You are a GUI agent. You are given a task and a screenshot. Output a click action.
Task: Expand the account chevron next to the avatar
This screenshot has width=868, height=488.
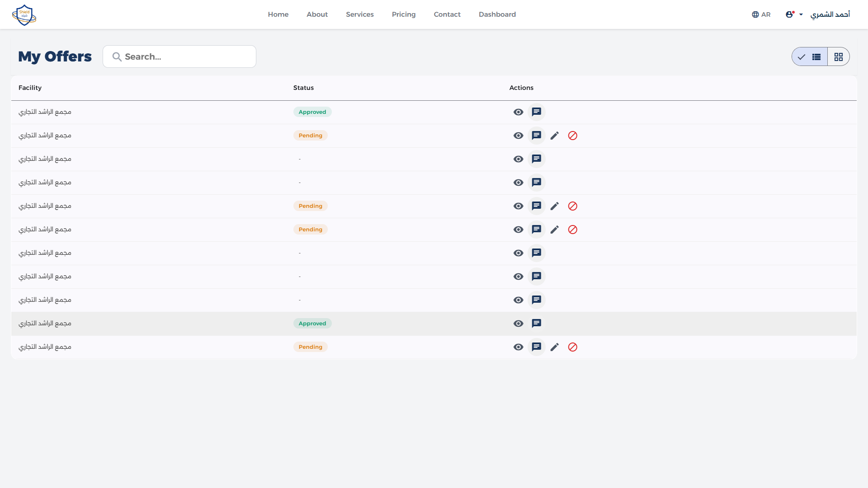[801, 14]
